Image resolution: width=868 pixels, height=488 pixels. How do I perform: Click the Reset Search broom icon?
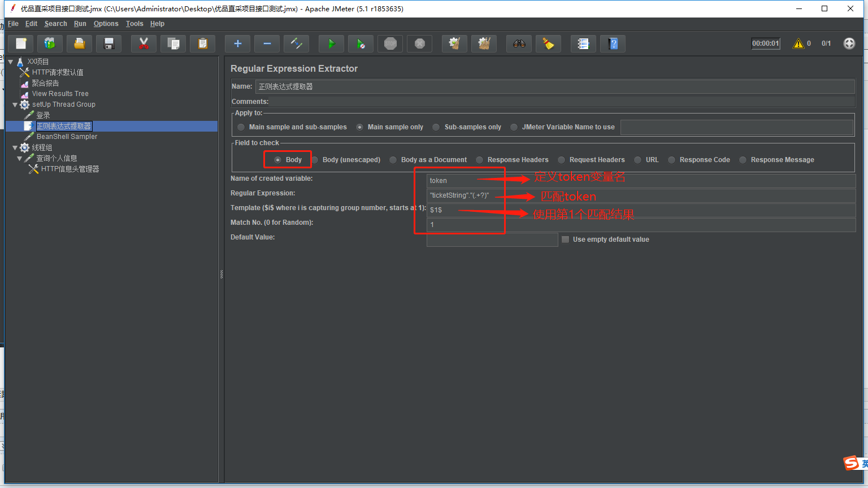[549, 43]
